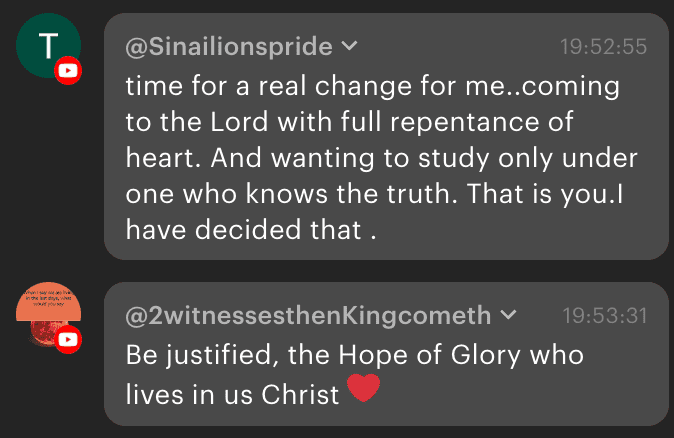
Task: Click the red heart emoji
Action: point(363,388)
